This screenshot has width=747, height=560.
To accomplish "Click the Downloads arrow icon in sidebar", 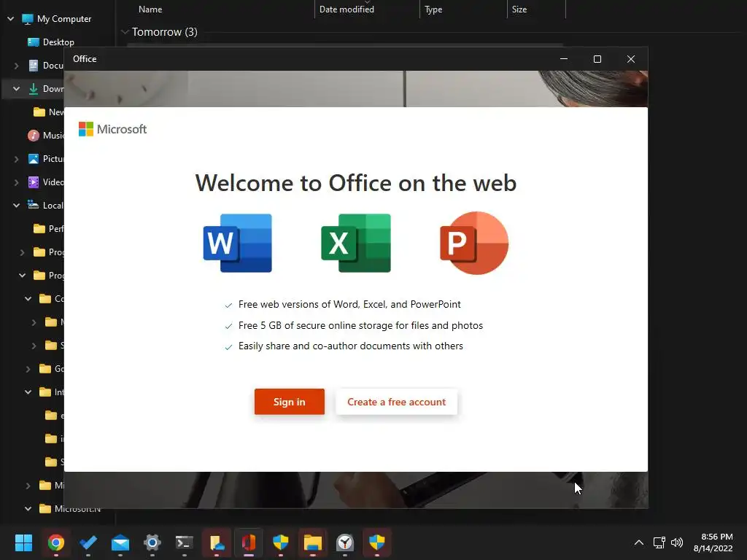I will pyautogui.click(x=34, y=88).
